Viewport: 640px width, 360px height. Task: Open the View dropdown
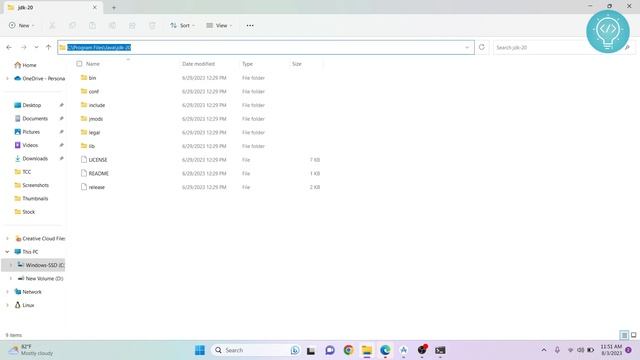pos(219,25)
